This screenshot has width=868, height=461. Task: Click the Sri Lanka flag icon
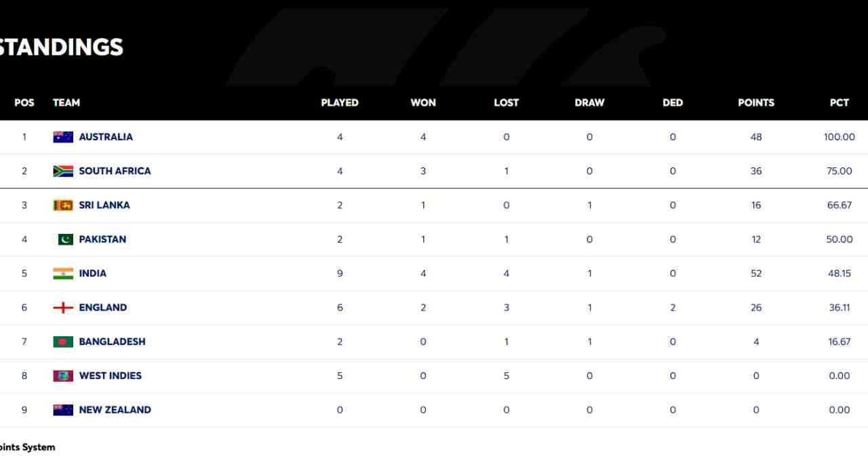pos(63,205)
